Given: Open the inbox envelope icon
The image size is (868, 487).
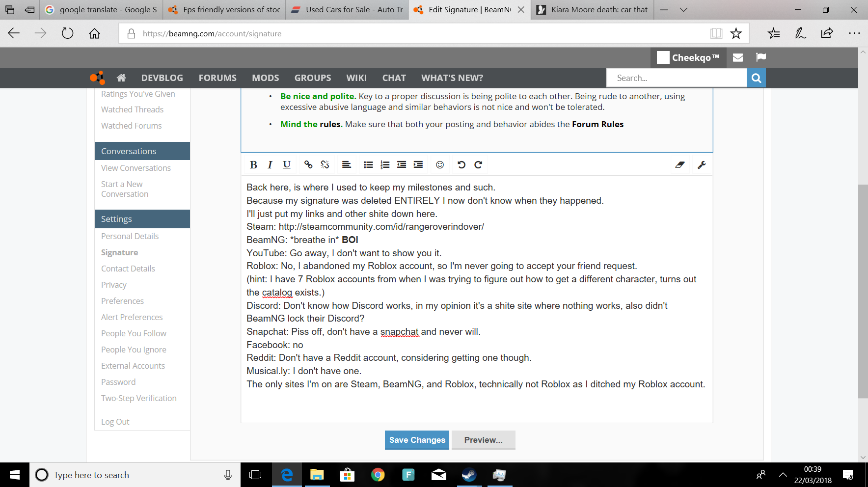Looking at the screenshot, I should pos(737,57).
